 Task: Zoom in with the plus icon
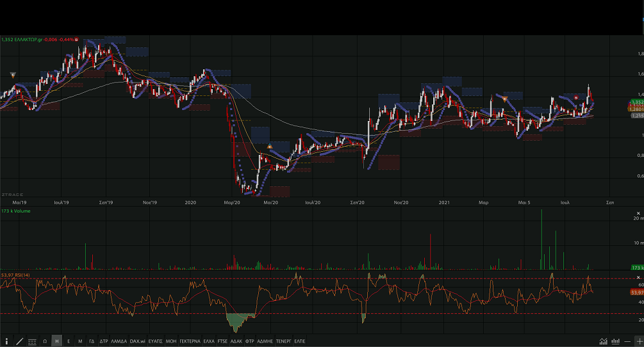tap(638, 341)
